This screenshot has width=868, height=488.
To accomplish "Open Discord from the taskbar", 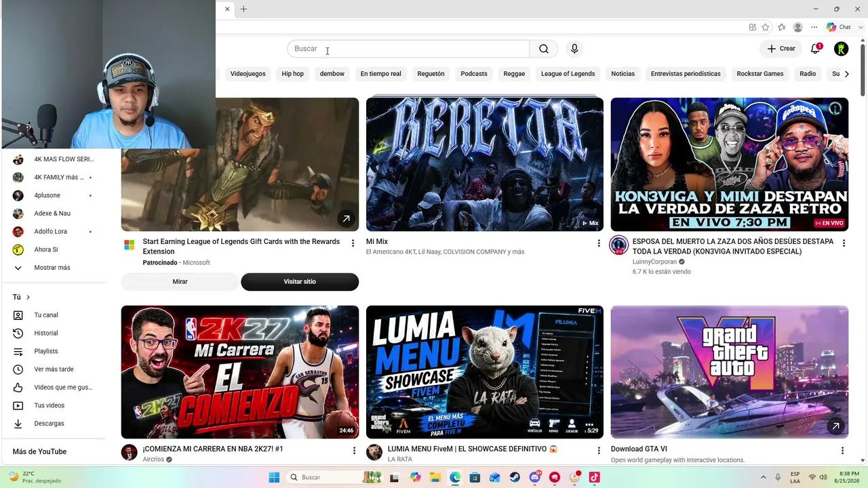I will point(535,477).
